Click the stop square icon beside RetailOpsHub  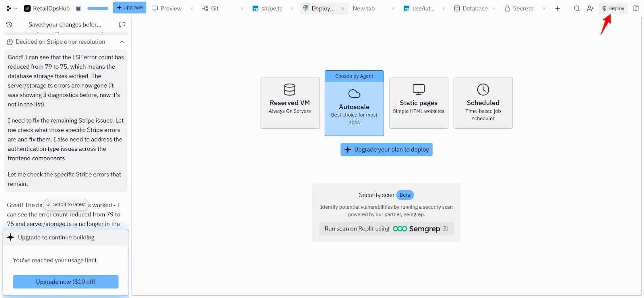78,8
